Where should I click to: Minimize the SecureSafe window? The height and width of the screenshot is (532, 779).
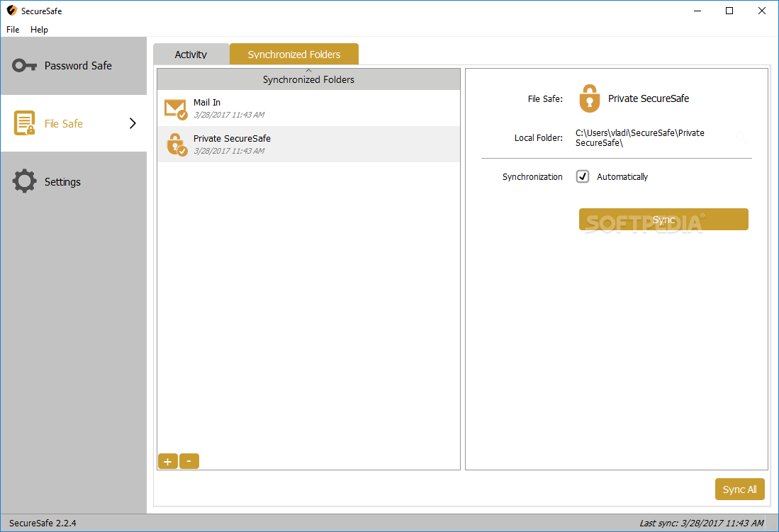[x=697, y=11]
